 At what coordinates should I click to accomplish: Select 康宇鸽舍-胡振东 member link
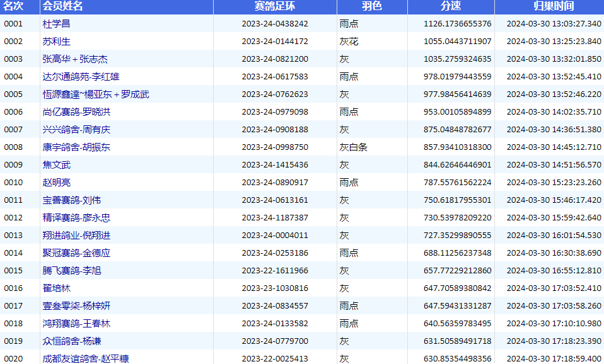[x=76, y=147]
